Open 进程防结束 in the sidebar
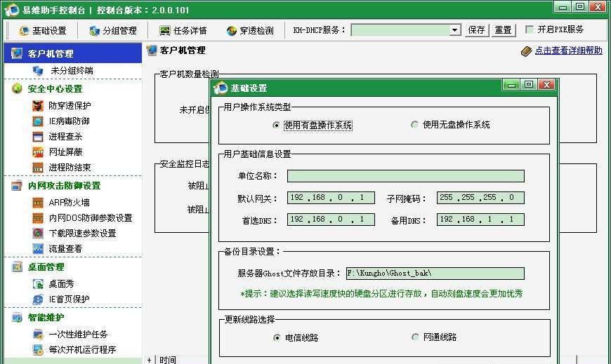This screenshot has height=364, width=611. click(70, 168)
